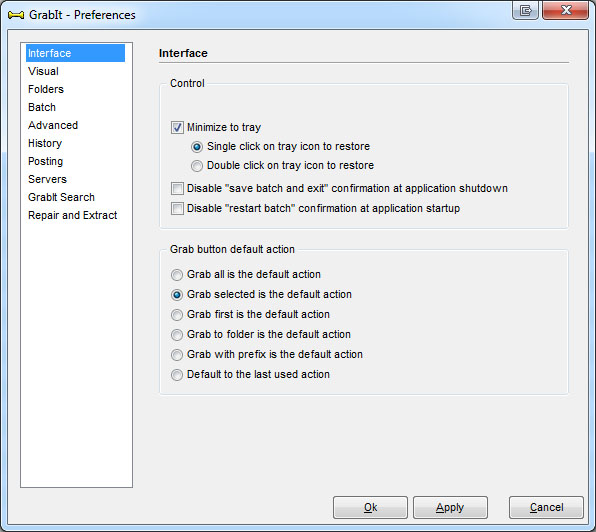This screenshot has height=532, width=596.
Task: Select Single click on tray icon to restore
Action: point(197,147)
